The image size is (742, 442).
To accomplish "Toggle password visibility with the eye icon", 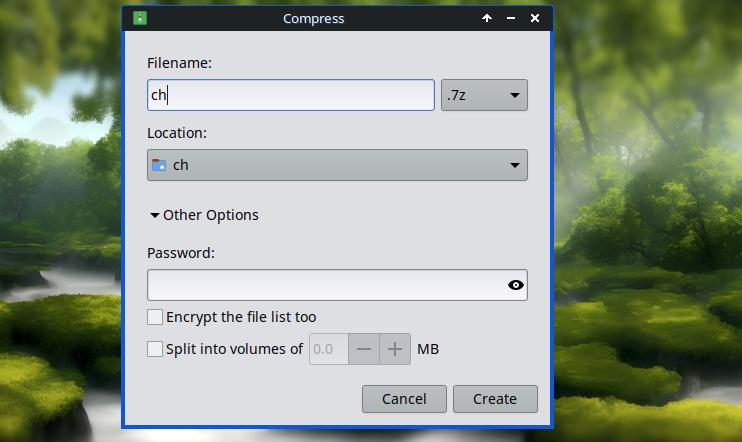I will (x=515, y=285).
